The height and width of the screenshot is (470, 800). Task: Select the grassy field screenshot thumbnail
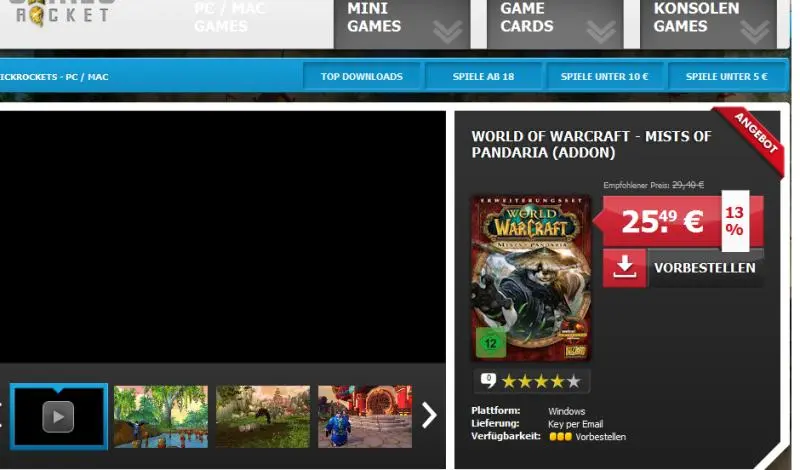(x=263, y=416)
